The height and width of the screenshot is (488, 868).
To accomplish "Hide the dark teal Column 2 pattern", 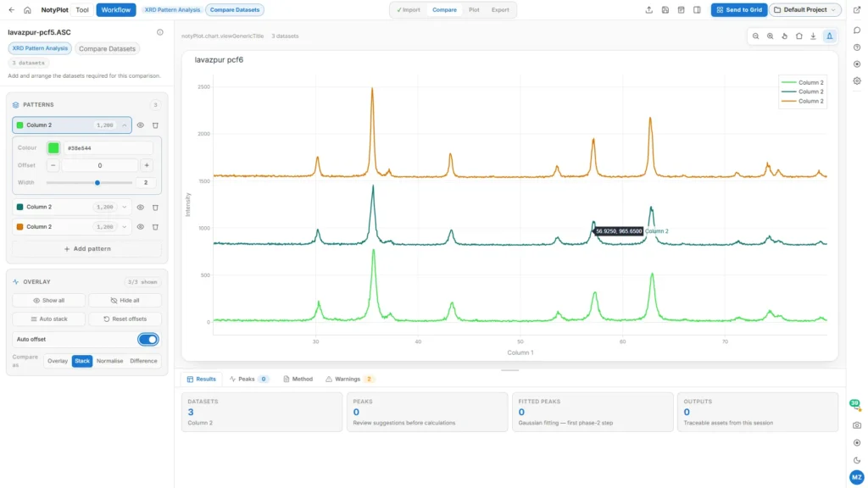I will (x=141, y=208).
